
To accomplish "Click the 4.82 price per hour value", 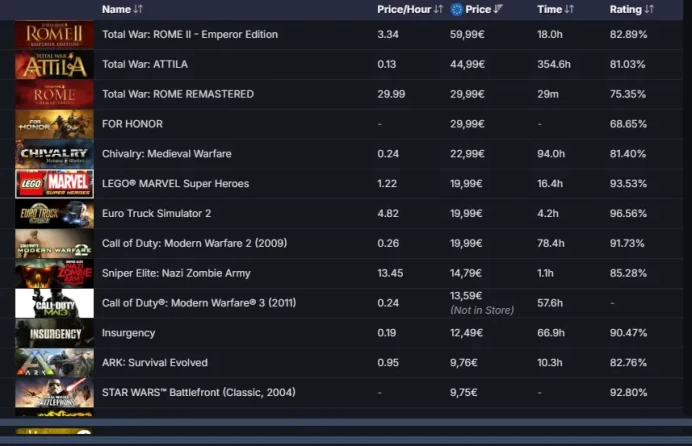I will [x=388, y=214].
